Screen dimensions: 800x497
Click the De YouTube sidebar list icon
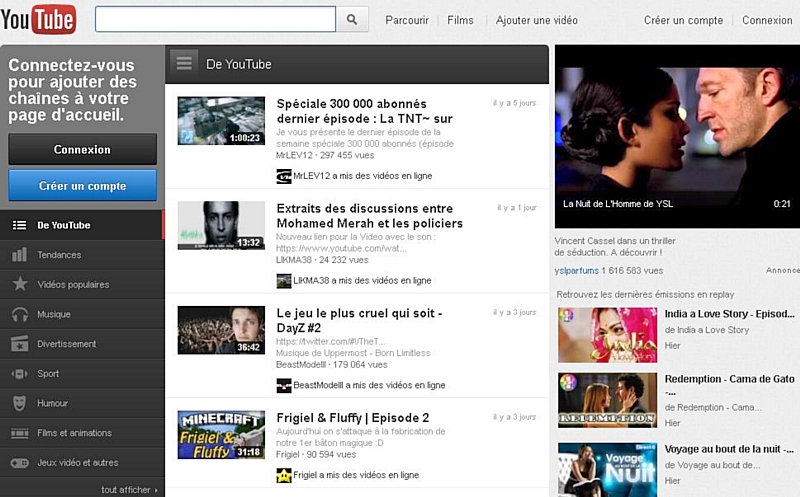(19, 225)
